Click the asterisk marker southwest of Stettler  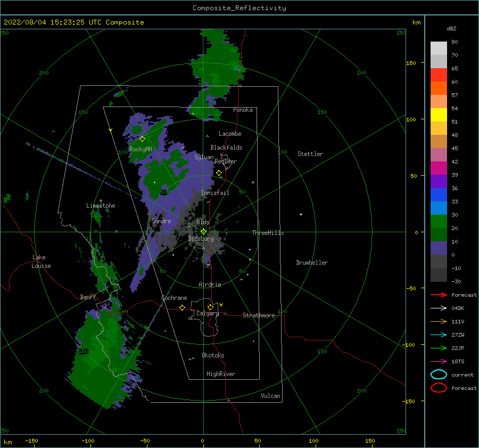click(253, 183)
